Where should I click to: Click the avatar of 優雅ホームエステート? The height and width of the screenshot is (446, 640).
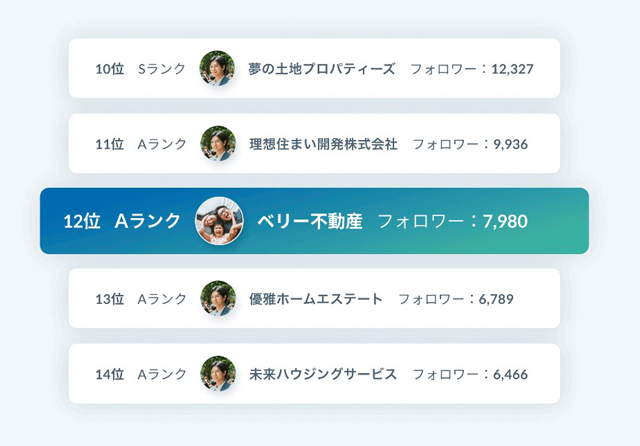pyautogui.click(x=218, y=298)
